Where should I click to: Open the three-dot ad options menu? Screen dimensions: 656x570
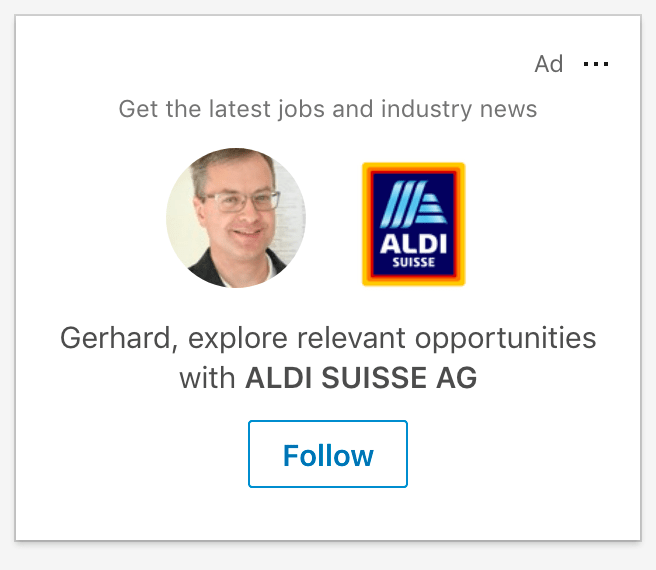596,64
